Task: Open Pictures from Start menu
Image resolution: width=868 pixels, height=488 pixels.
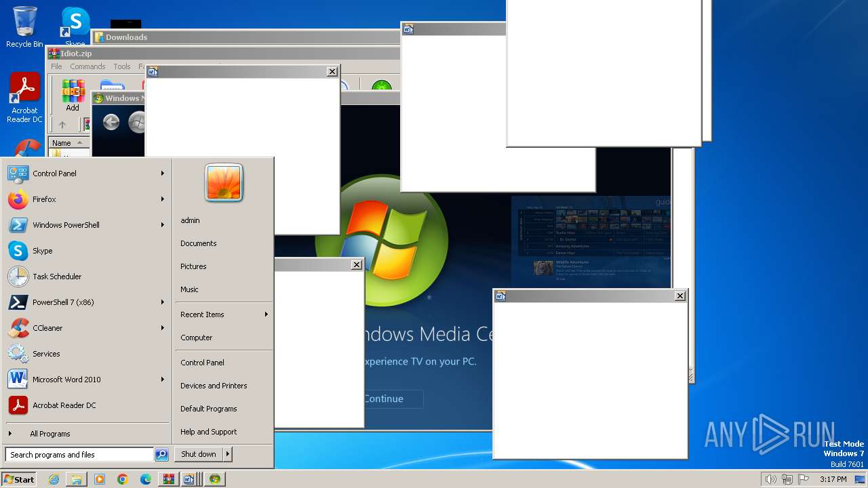Action: pyautogui.click(x=224, y=266)
